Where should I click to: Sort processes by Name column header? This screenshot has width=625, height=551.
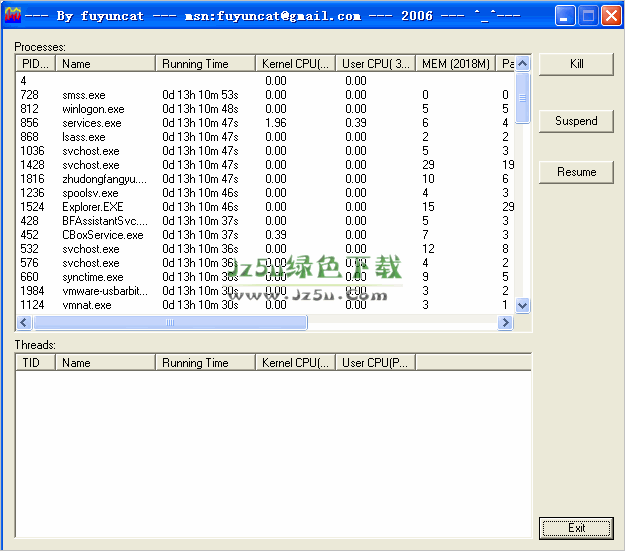[105, 64]
